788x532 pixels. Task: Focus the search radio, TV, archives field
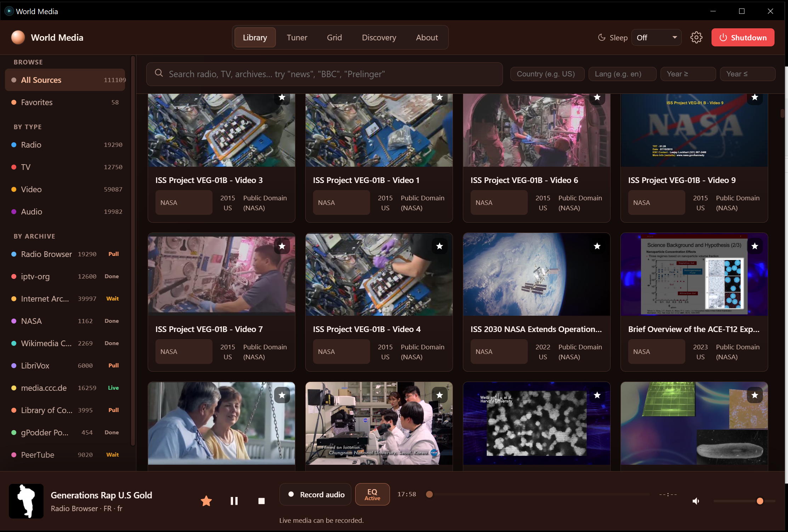324,74
